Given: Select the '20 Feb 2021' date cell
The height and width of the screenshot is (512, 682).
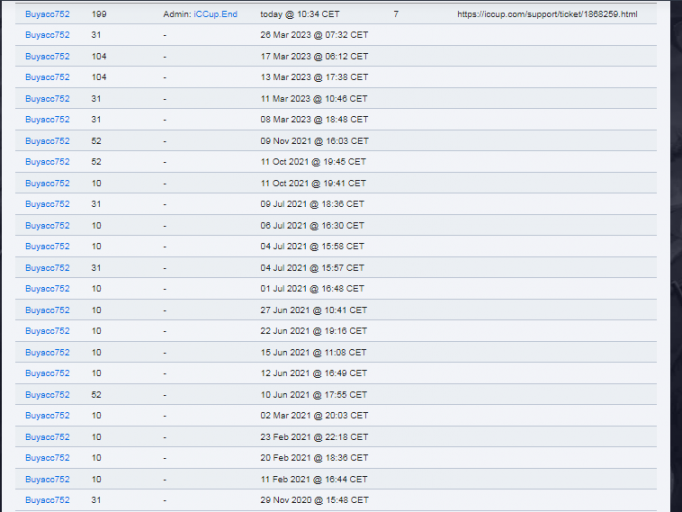Looking at the screenshot, I should coord(314,458).
